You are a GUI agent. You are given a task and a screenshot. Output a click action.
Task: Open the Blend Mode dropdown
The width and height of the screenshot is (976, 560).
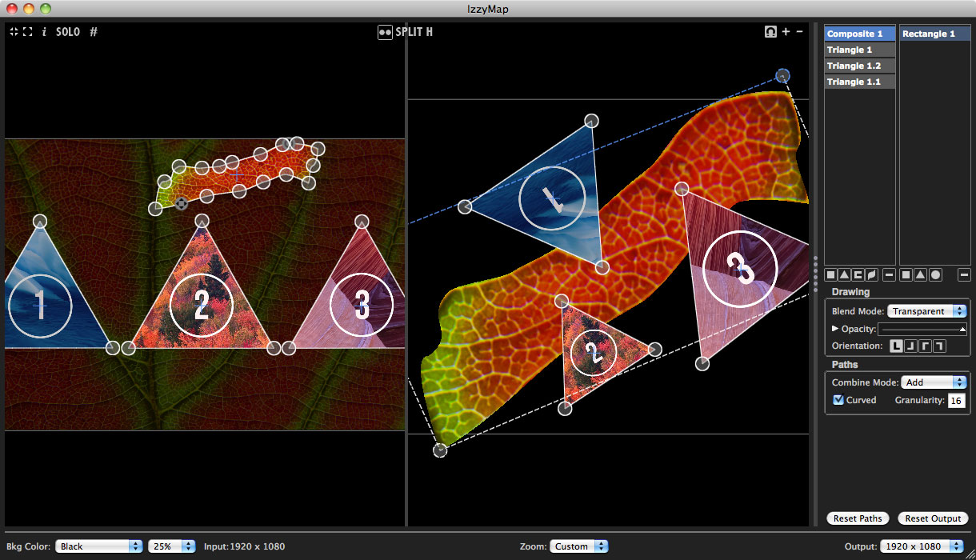[926, 311]
